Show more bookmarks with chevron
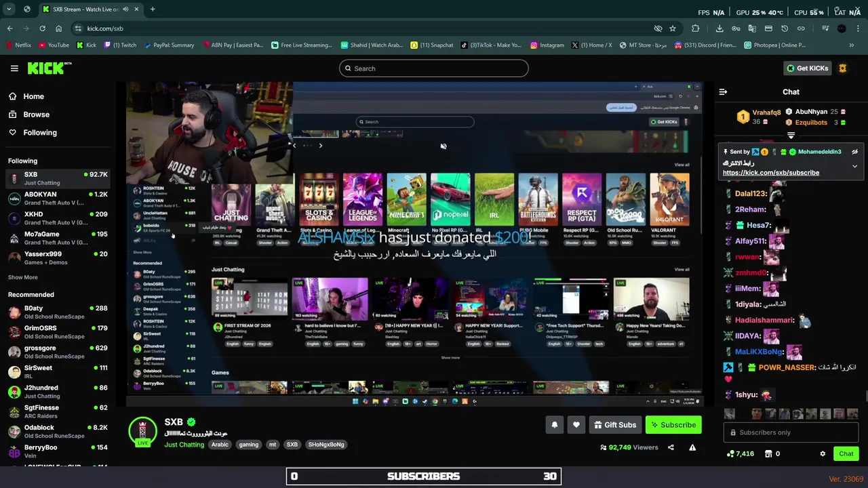This screenshot has height=488, width=868. 852,45
